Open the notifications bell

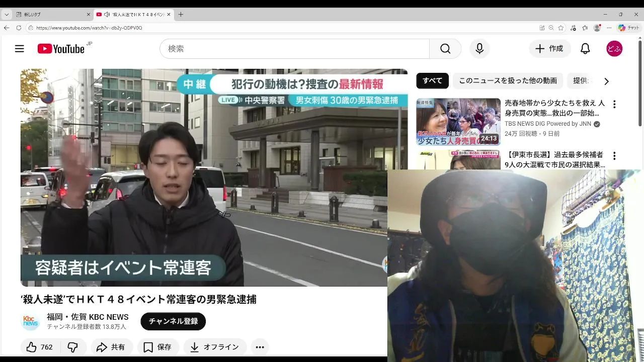click(x=585, y=49)
